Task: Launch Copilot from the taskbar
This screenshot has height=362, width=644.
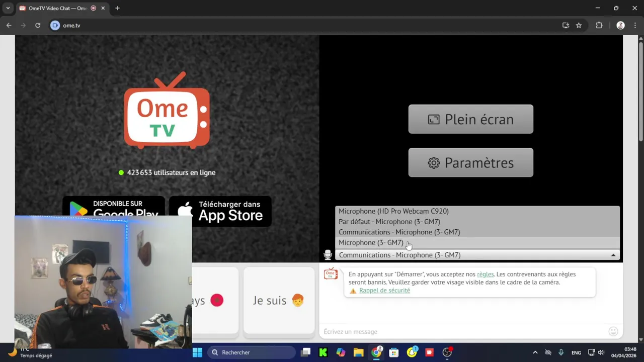Action: [x=341, y=352]
